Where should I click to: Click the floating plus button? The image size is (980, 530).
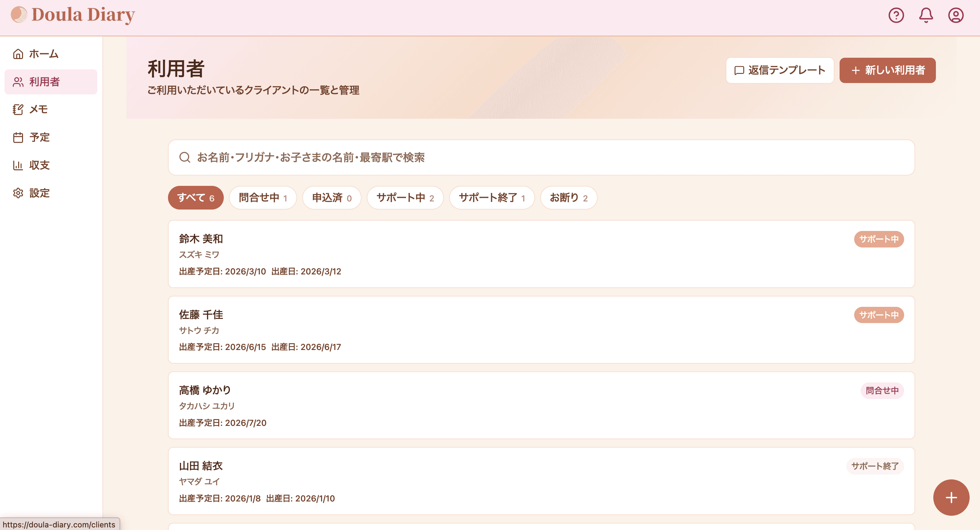(951, 497)
